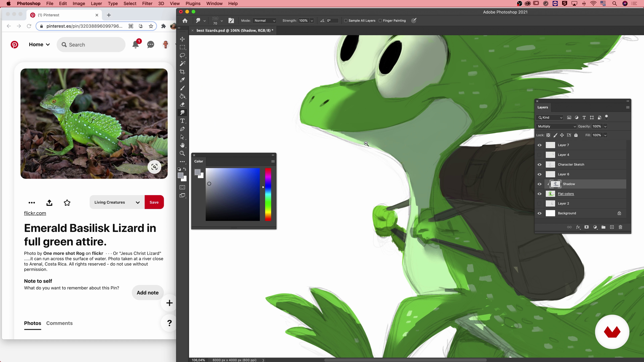The image size is (644, 362).
Task: Select the Hand tool
Action: coord(182,145)
